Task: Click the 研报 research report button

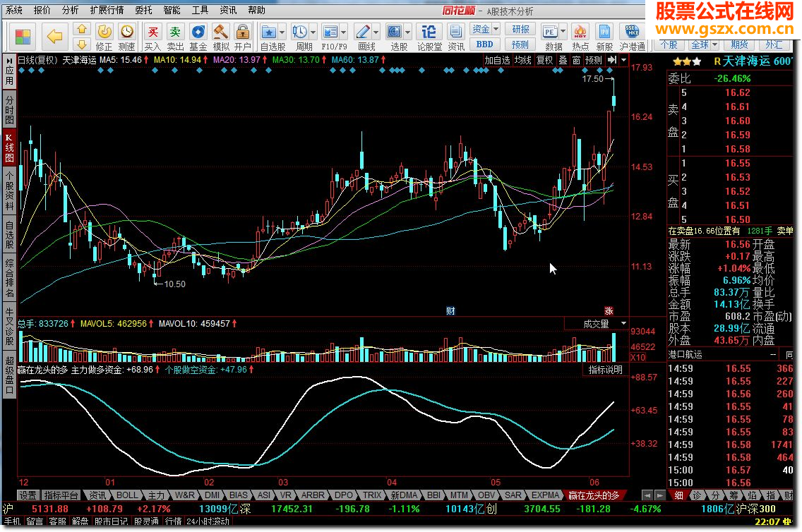Action: coord(520,29)
